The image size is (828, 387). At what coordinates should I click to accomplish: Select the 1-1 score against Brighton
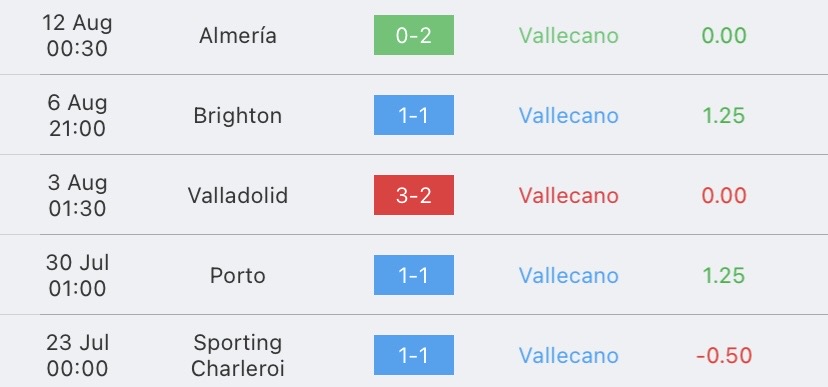(413, 115)
